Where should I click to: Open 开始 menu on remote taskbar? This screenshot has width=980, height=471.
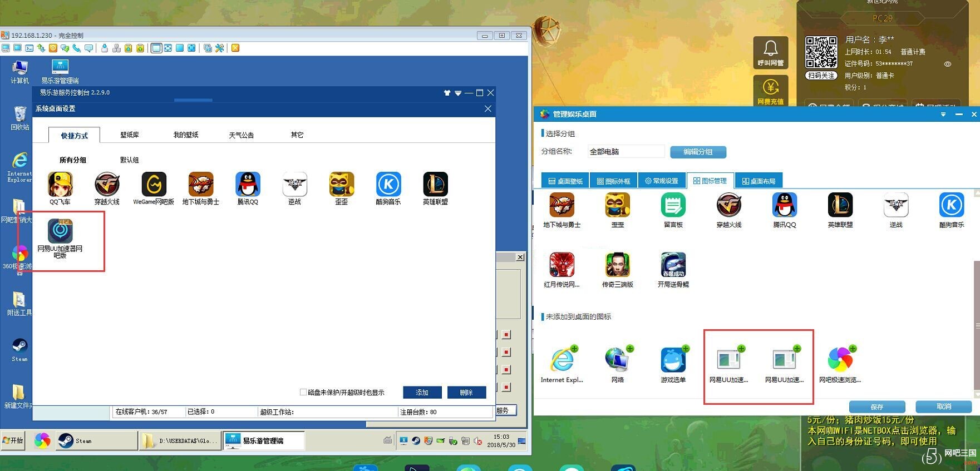13,440
